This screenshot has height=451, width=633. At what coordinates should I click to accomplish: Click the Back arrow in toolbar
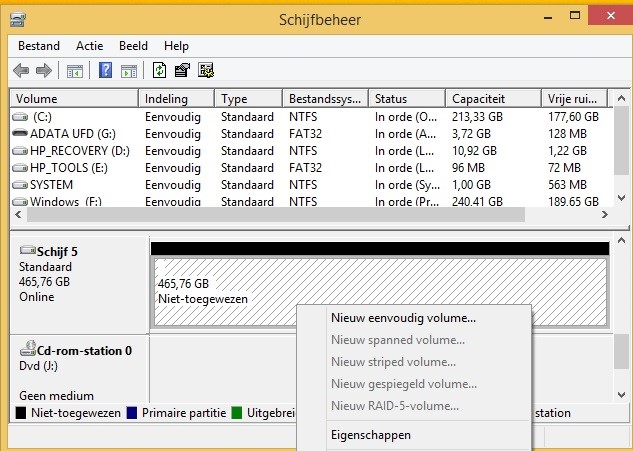[21, 70]
